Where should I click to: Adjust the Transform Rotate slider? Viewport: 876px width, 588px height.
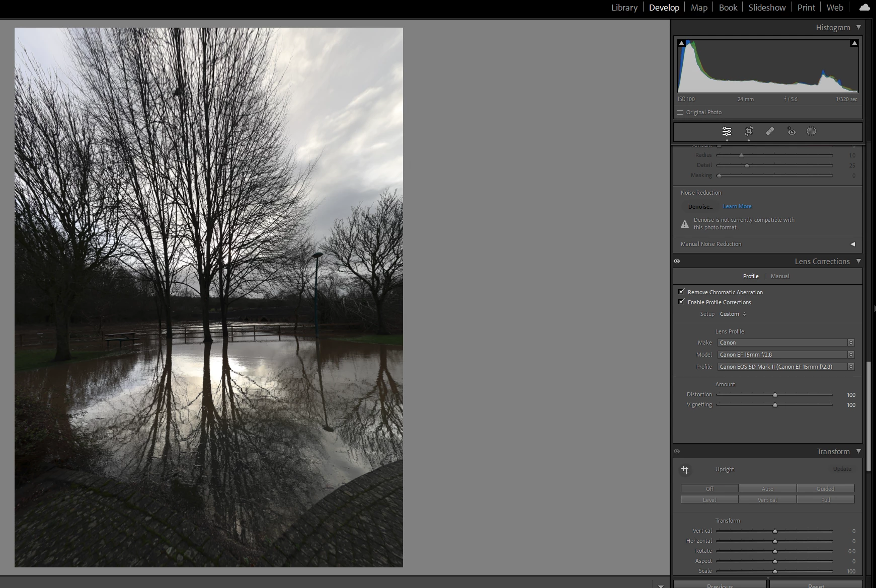[x=774, y=551]
